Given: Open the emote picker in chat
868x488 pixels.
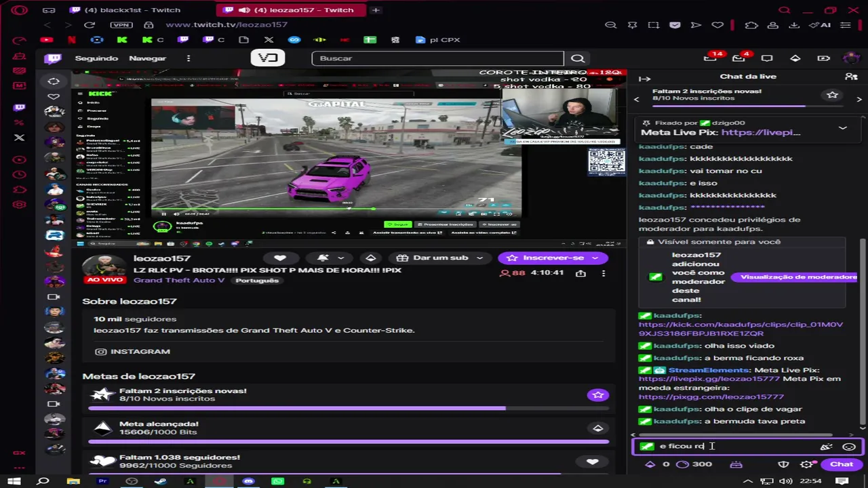Looking at the screenshot, I should (848, 447).
